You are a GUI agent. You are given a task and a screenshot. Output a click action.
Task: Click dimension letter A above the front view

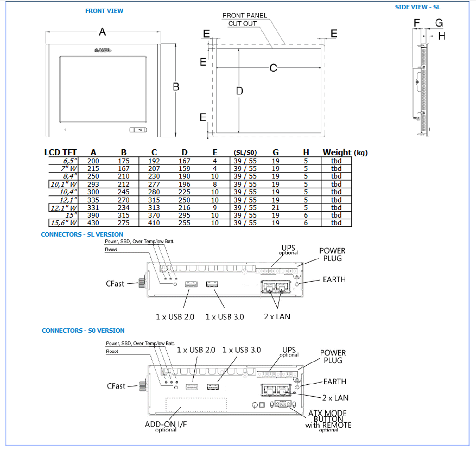pos(102,32)
